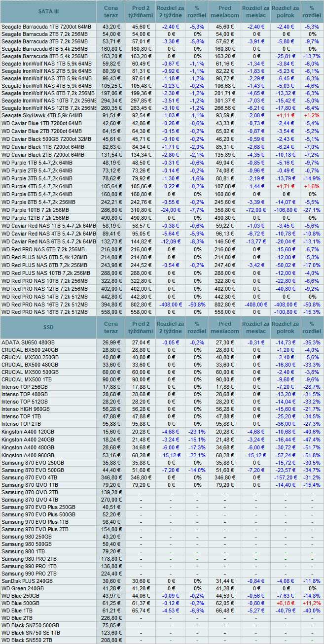Click the red +6,18 € value for WD Blue 500GB

click(285, 603)
